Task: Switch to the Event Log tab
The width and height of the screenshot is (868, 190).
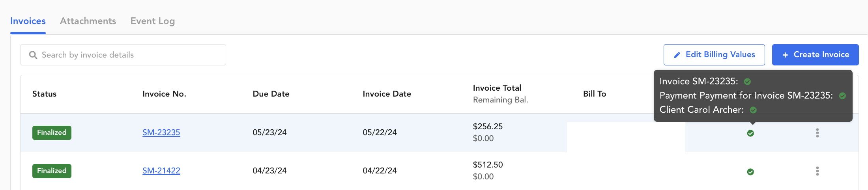Action: 153,21
